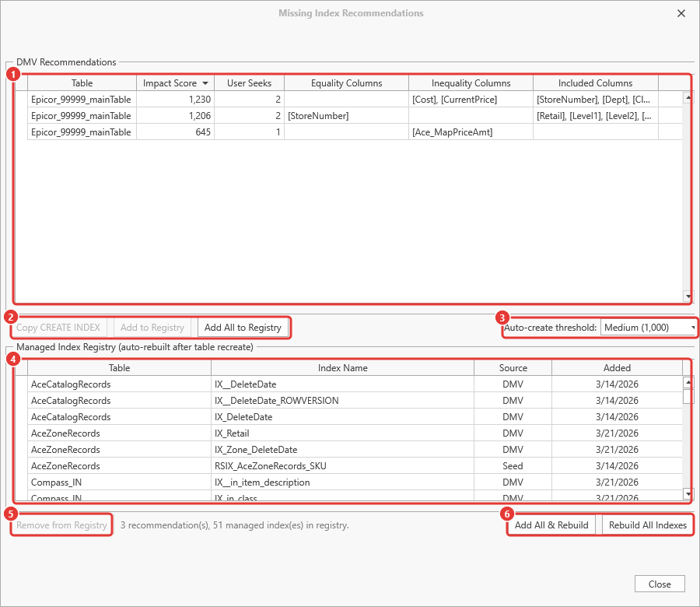Click AceZoneRecords table cell for IX_Retail row
Viewport: 700px width, 607px height.
click(119, 433)
